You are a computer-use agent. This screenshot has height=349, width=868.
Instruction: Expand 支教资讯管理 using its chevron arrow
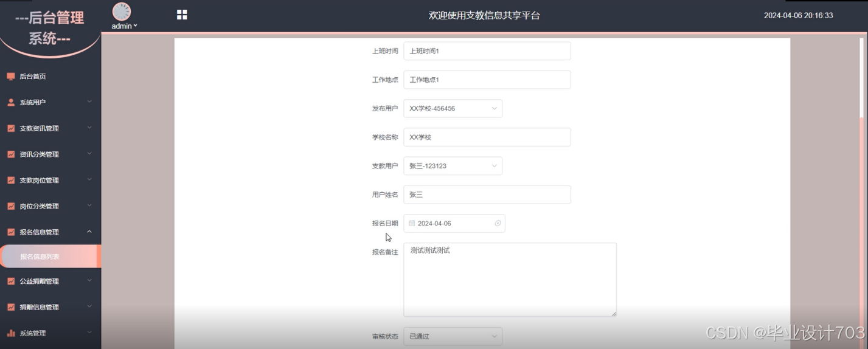pos(89,128)
